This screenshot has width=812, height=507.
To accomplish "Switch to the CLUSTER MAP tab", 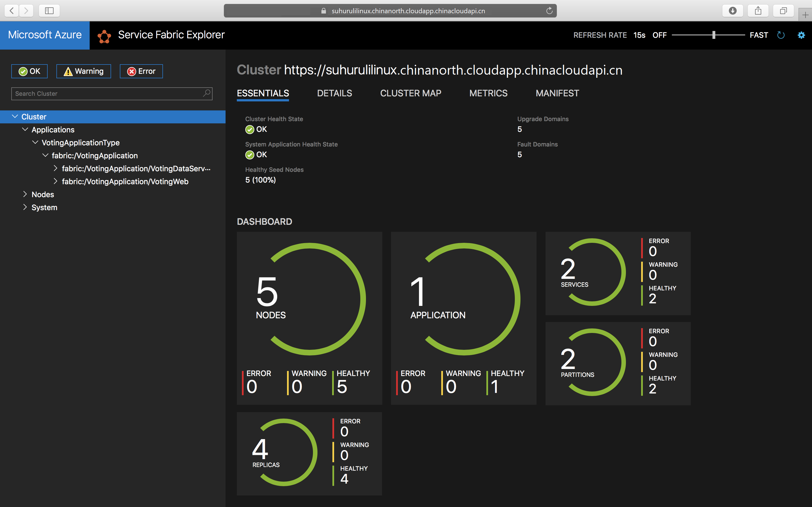I will [x=410, y=93].
